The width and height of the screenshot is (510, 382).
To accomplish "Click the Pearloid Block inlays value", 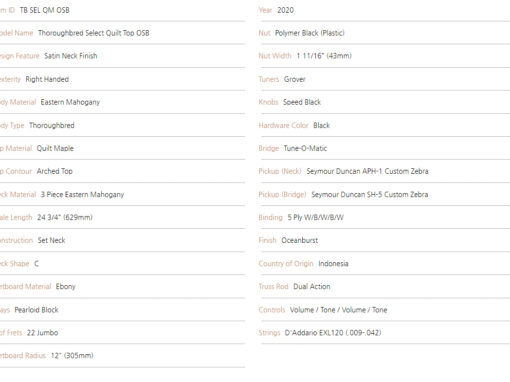I will coord(36,310).
